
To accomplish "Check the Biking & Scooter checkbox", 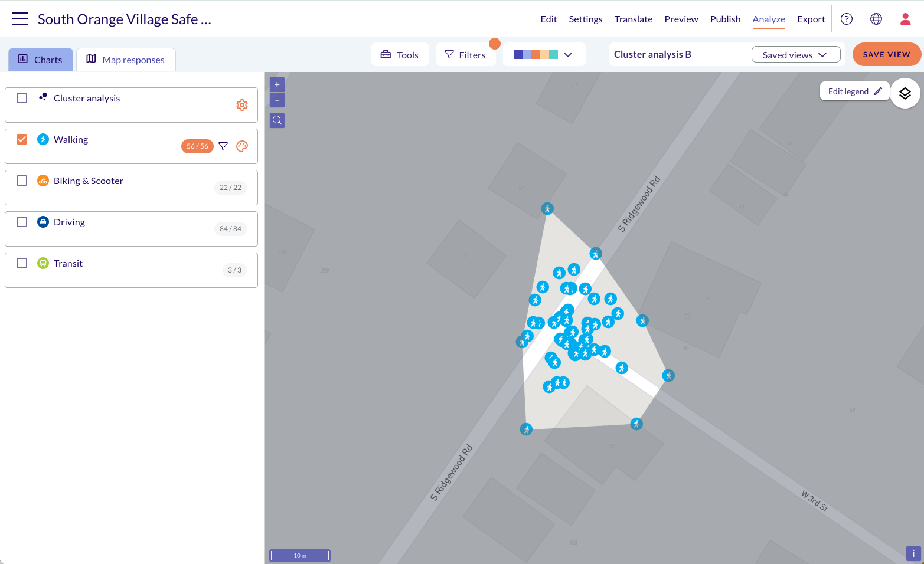I will 22,181.
